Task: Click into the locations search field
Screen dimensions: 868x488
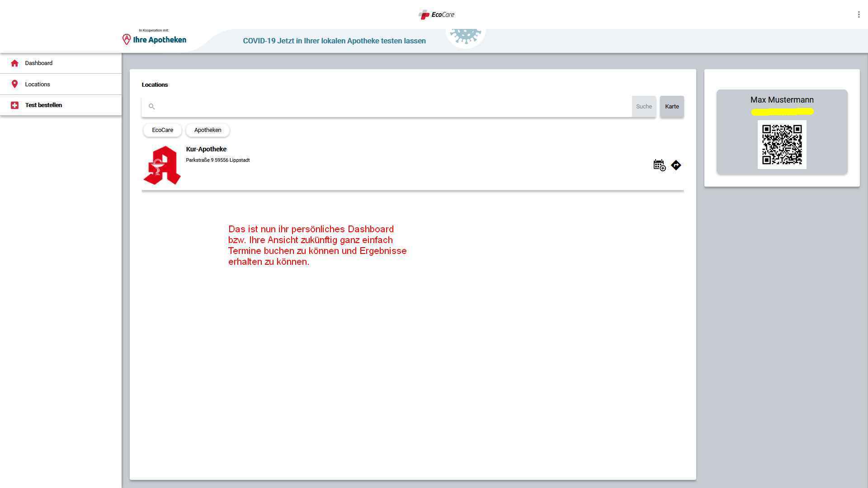Action: pos(389,107)
